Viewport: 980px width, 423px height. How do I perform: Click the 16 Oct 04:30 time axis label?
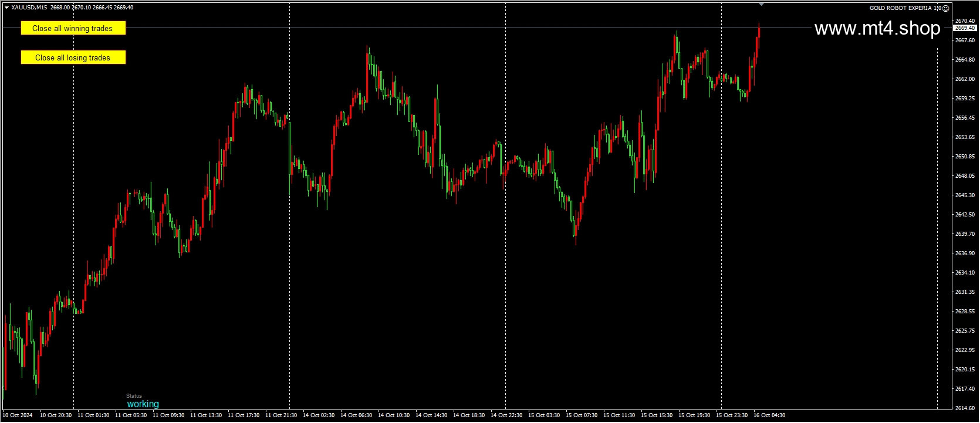tap(769, 415)
